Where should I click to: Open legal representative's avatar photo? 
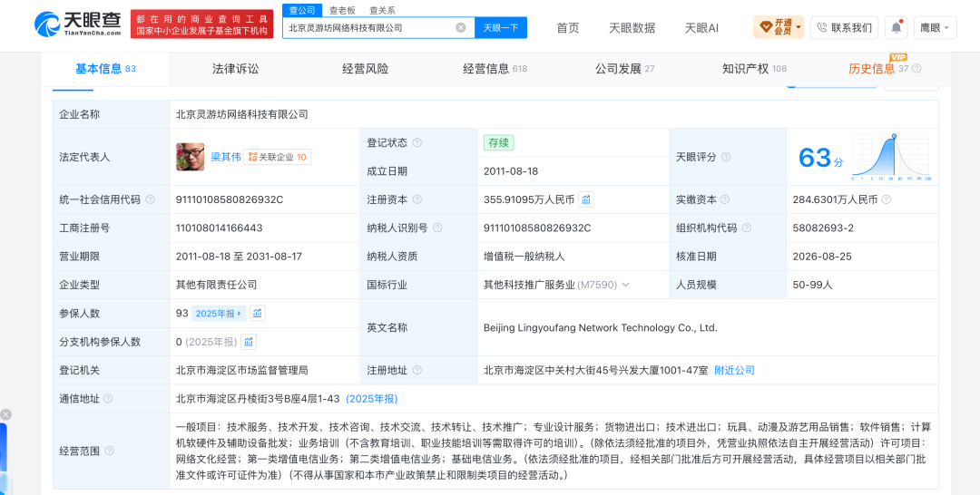(x=190, y=157)
